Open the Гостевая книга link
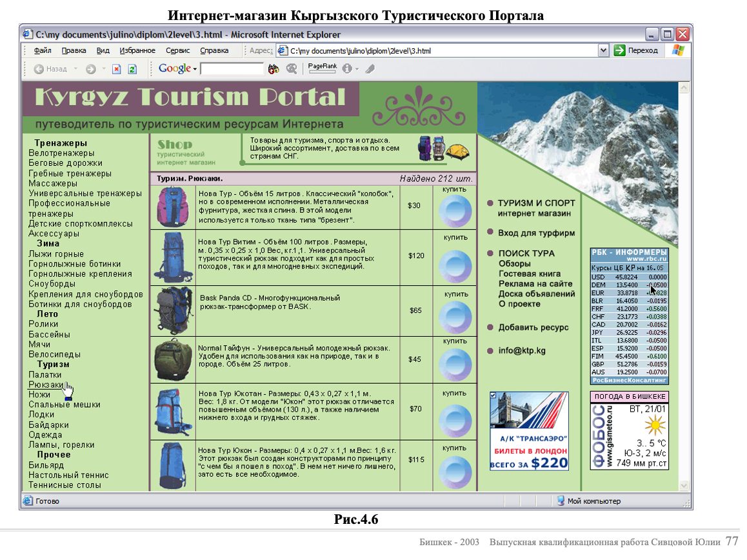This screenshot has height=560, width=747. (529, 274)
